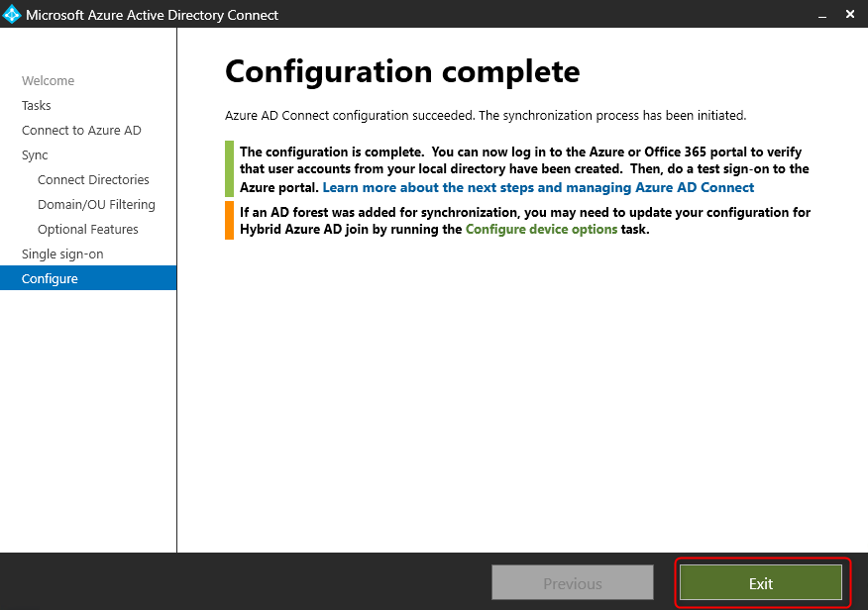
Task: Select Single sign-on step
Action: coord(60,254)
